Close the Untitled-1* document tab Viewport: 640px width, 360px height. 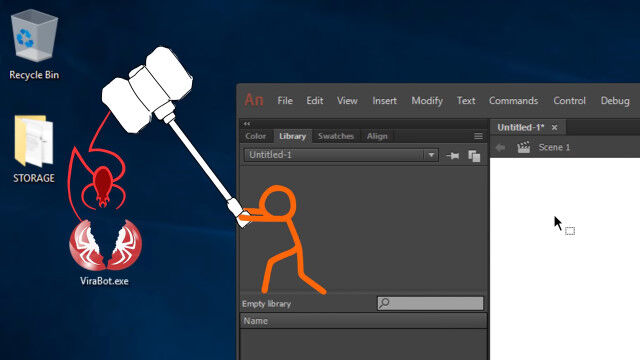tap(554, 128)
